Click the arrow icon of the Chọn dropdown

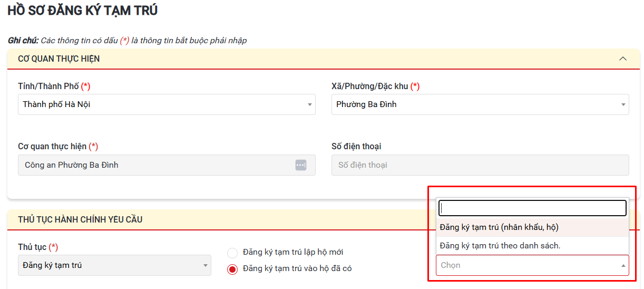click(x=623, y=266)
